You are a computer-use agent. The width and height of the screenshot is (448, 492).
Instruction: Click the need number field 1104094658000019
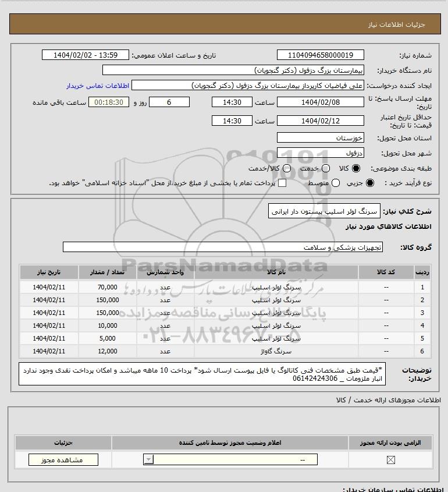[321, 55]
